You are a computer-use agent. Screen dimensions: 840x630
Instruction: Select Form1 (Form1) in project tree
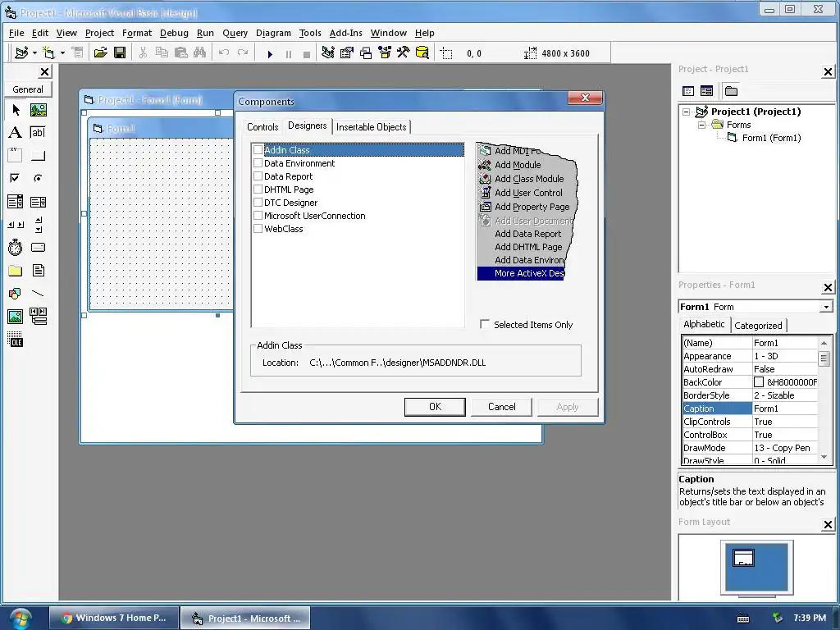pos(771,138)
